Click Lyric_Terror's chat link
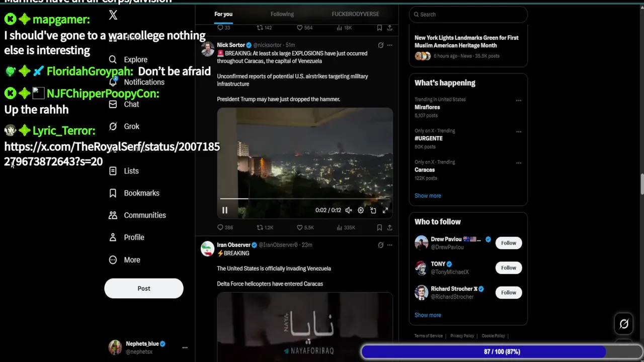 112,154
